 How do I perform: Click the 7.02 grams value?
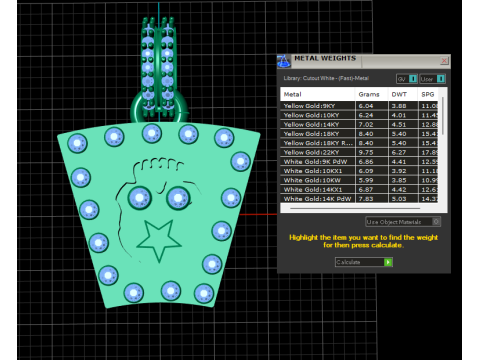point(366,125)
